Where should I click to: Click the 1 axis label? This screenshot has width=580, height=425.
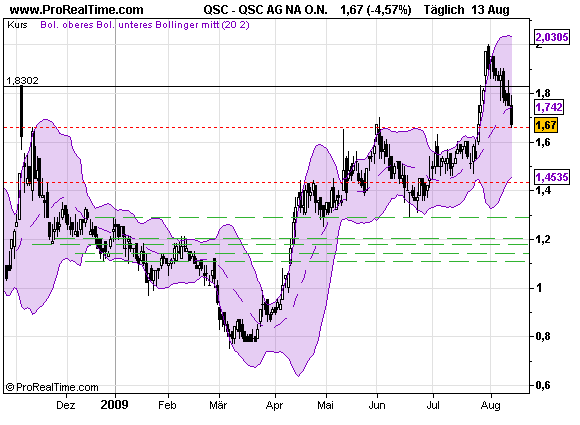pos(539,287)
